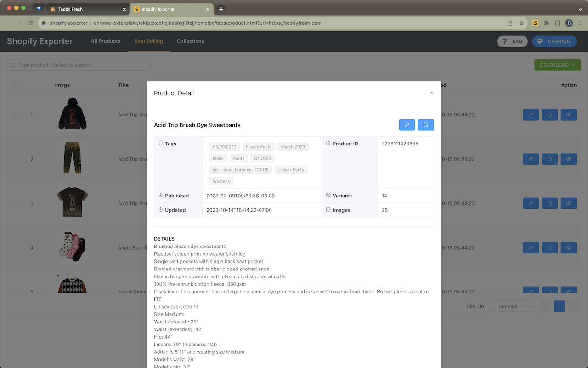Image resolution: width=588 pixels, height=368 pixels.
Task: Click the size-chart-bottoms-tf23fl18 tag
Action: [241, 170]
